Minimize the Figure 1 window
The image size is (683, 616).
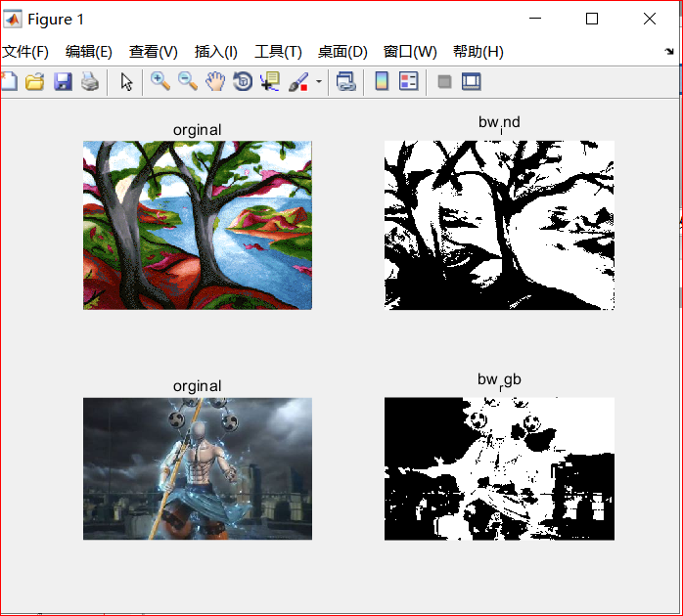click(x=535, y=19)
